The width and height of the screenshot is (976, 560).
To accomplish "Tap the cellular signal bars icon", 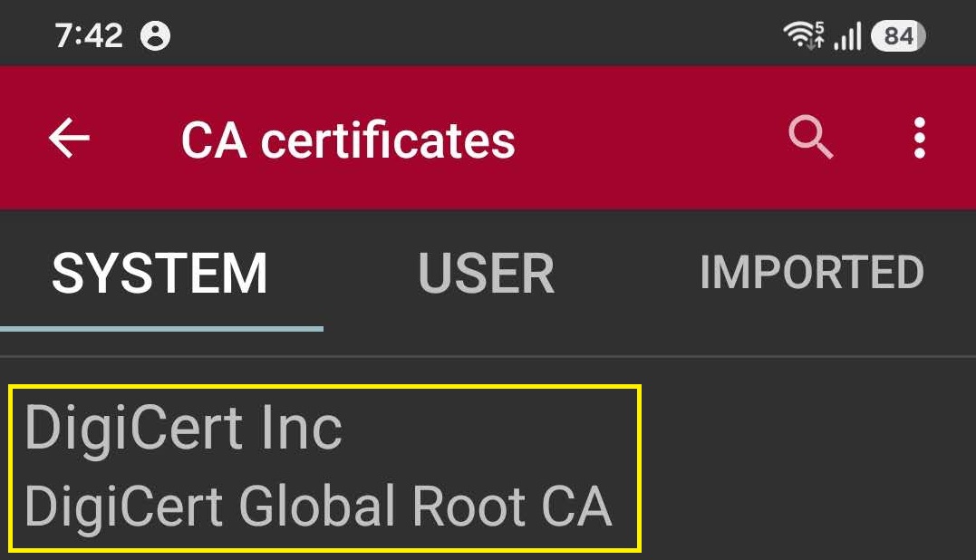I will pos(848,35).
